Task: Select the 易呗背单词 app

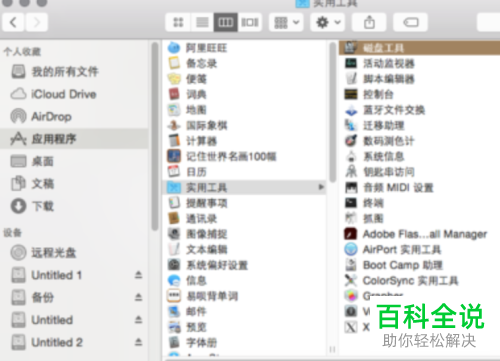Action: point(244,296)
